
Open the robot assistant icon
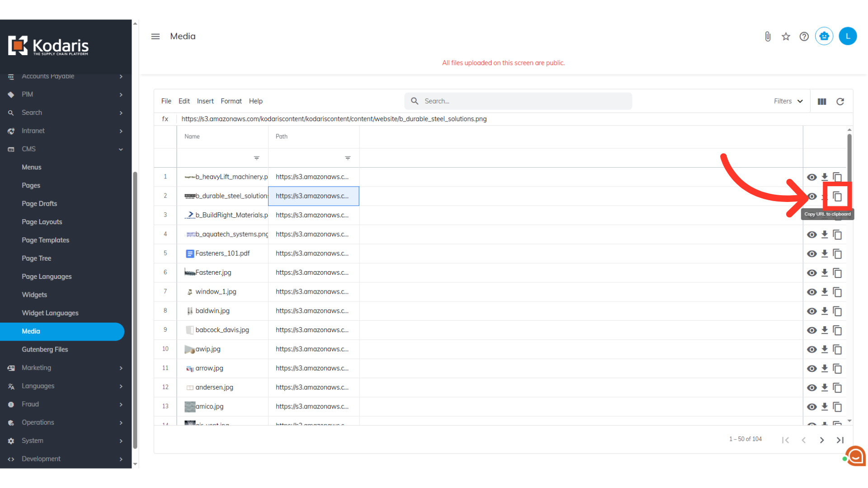point(824,36)
